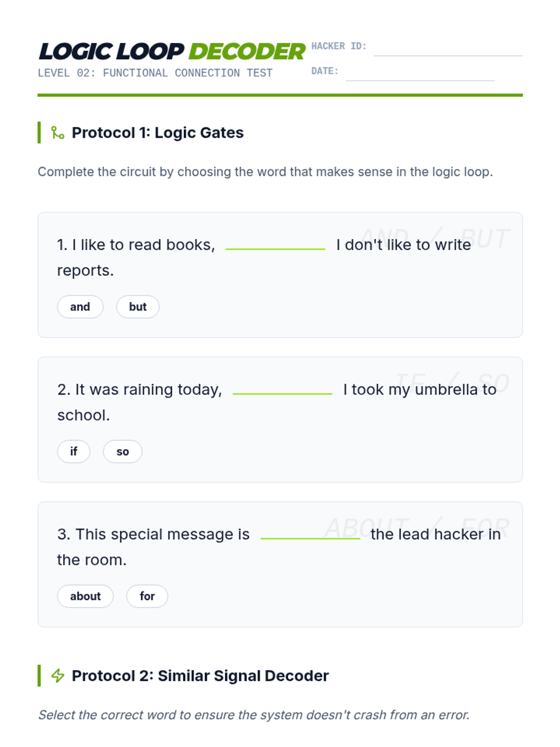Click the Logic Loop Decoder title
The image size is (560, 747).
172,51
